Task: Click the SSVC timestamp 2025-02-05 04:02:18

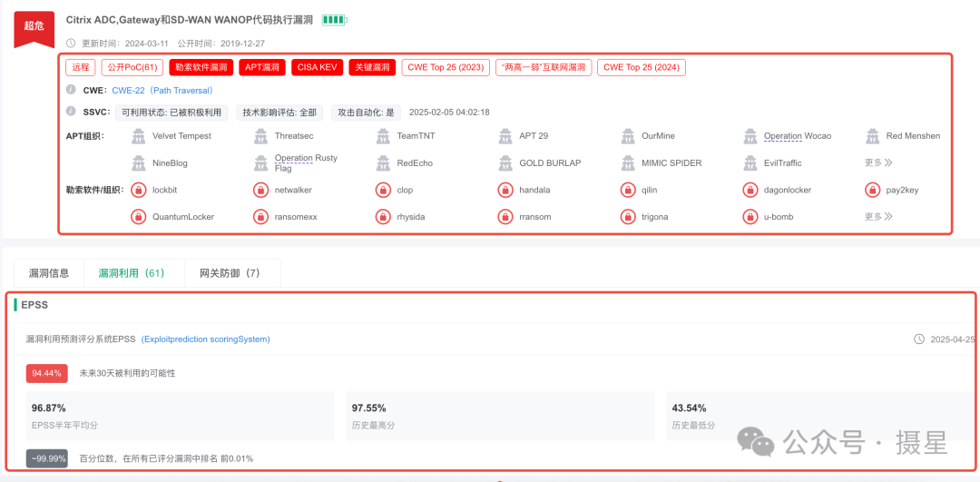Action: (x=449, y=113)
